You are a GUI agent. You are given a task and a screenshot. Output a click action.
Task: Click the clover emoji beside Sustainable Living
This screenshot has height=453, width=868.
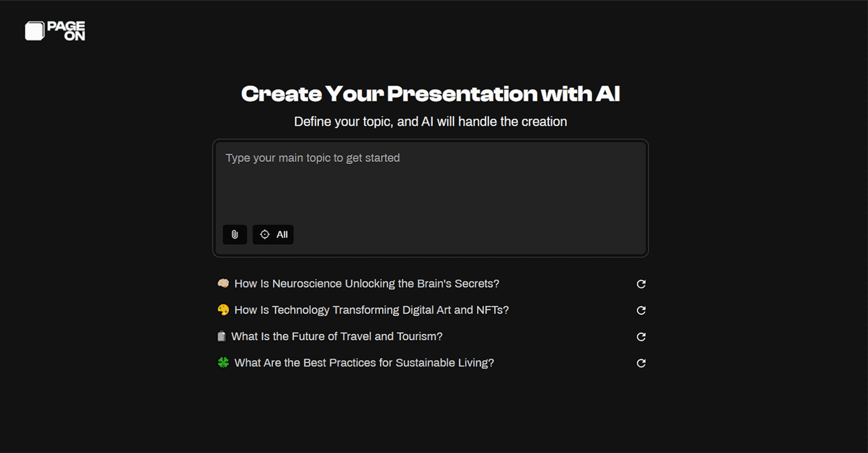tap(223, 362)
